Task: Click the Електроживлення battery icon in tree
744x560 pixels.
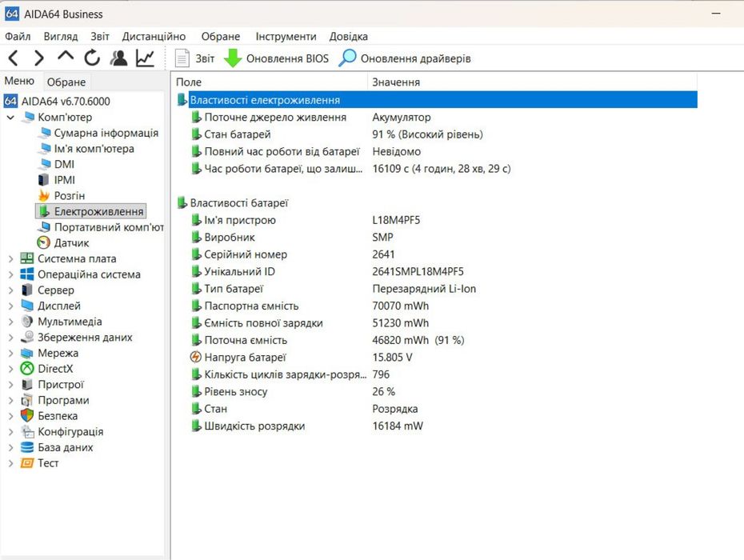Action: coord(44,211)
